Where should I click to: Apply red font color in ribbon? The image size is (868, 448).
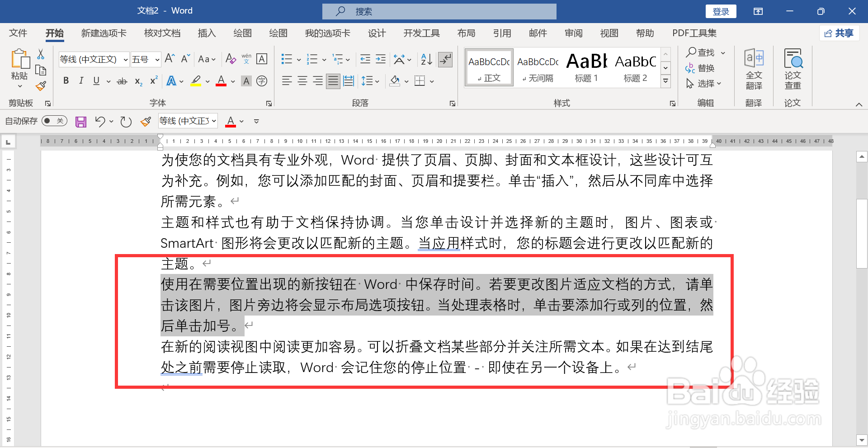click(221, 81)
